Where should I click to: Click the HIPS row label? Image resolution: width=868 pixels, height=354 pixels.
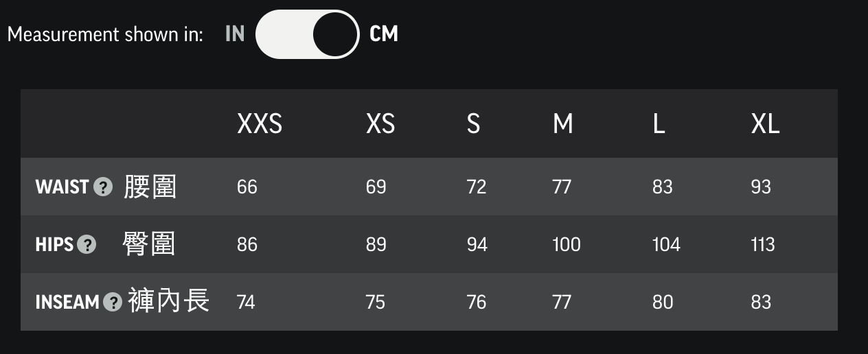pos(54,244)
